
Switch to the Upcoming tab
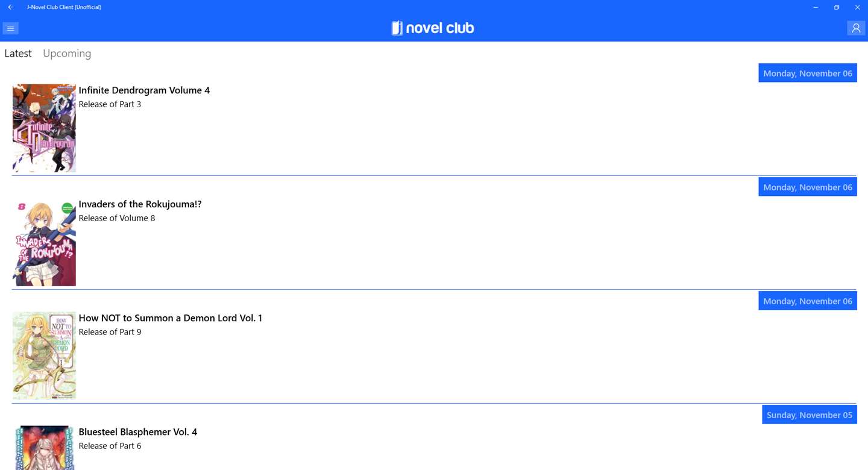[x=67, y=54]
